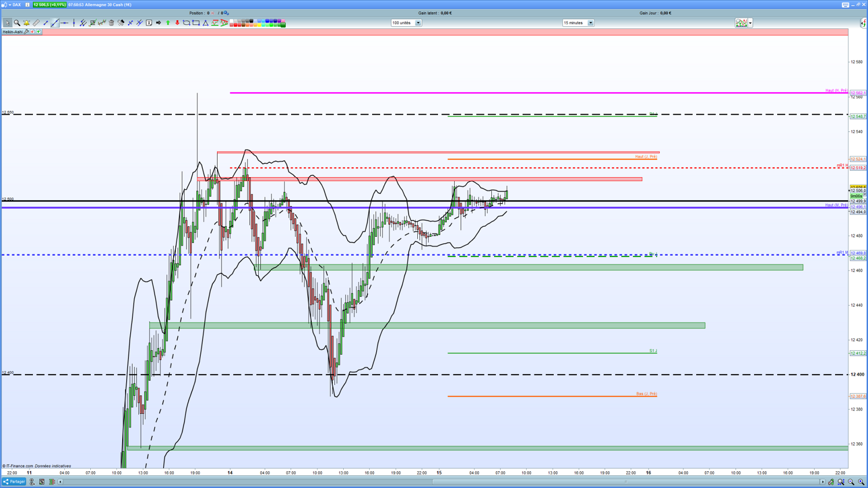Select the segment drawing tool
Screen dimensions: 868x488
(45, 23)
